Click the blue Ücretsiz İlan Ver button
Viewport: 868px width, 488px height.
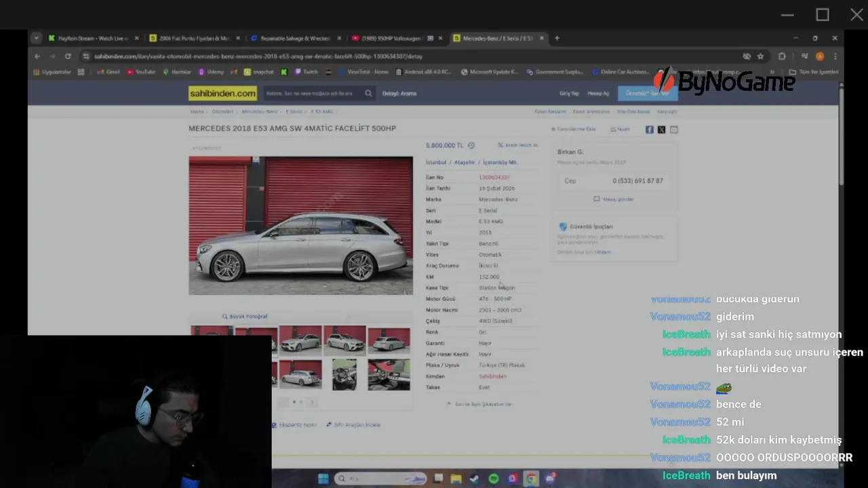point(647,94)
